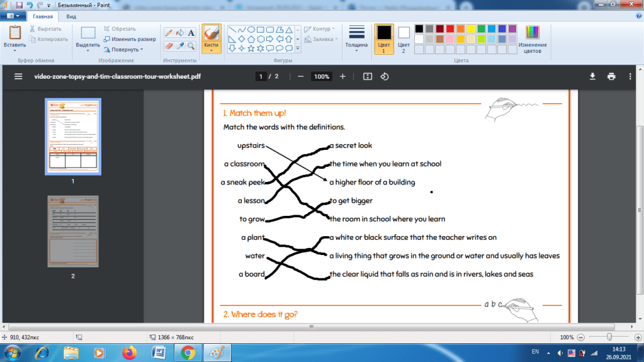
Task: Toggle Цвет 1 as active color
Action: point(383,38)
